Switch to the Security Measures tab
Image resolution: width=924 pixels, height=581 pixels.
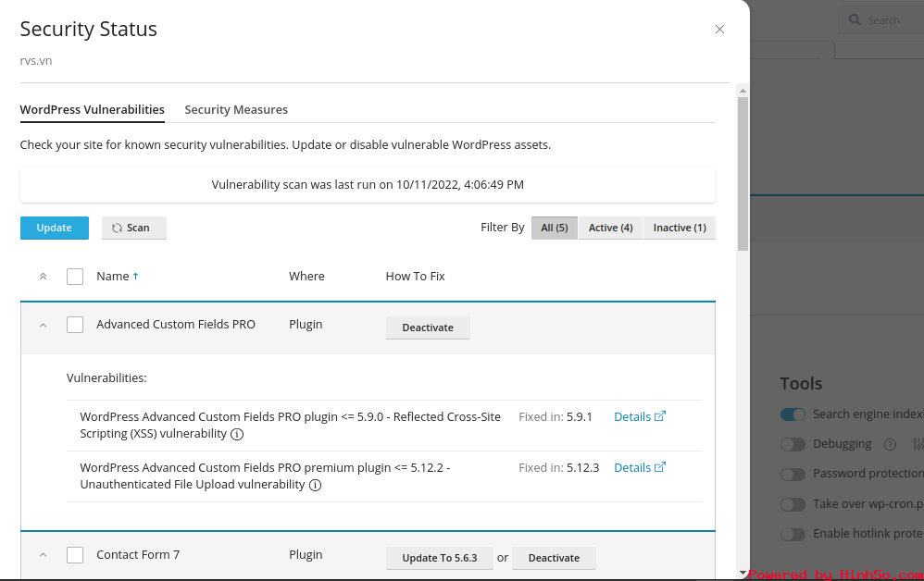236,109
